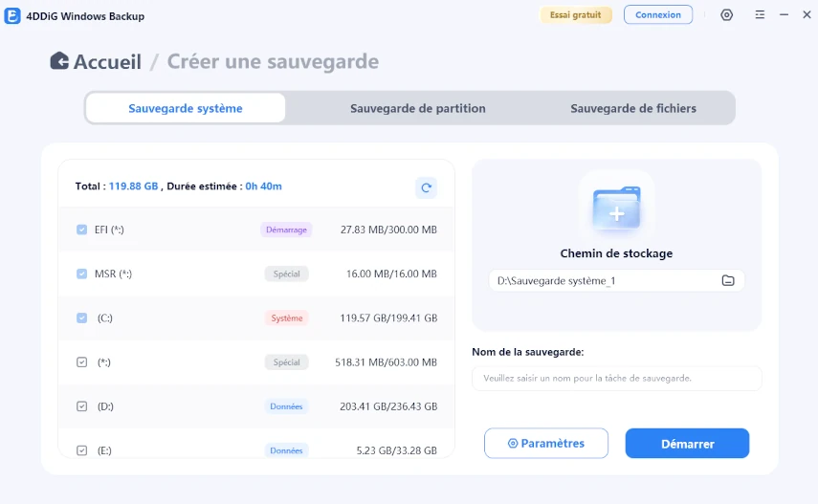Switch to Sauvegarde de fichiers tab
This screenshot has height=504, width=818.
[632, 108]
